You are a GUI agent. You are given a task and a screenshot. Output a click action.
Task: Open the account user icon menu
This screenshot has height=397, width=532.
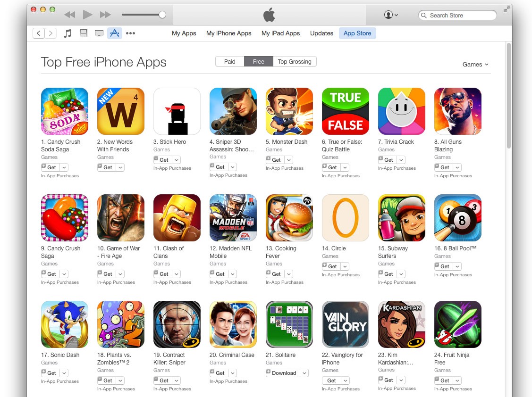click(391, 15)
